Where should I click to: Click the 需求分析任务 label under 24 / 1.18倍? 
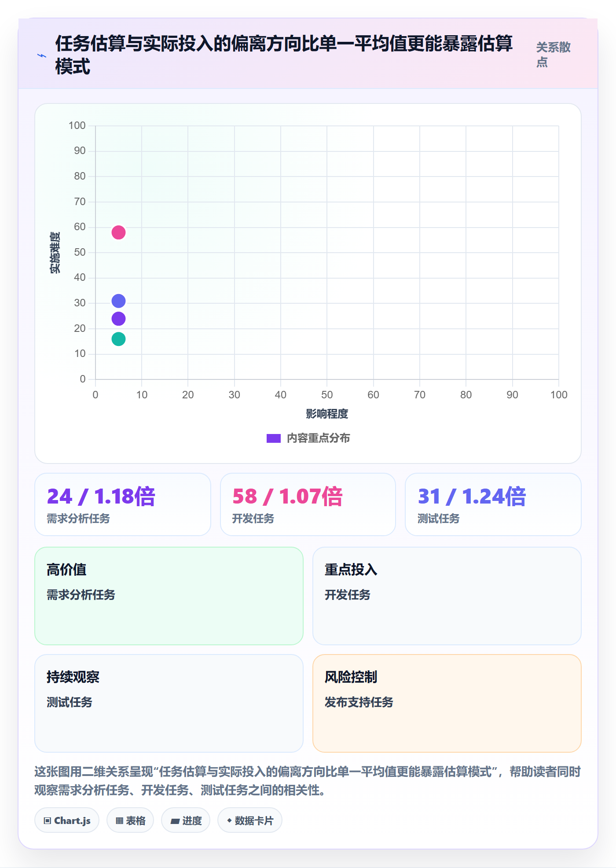78,519
